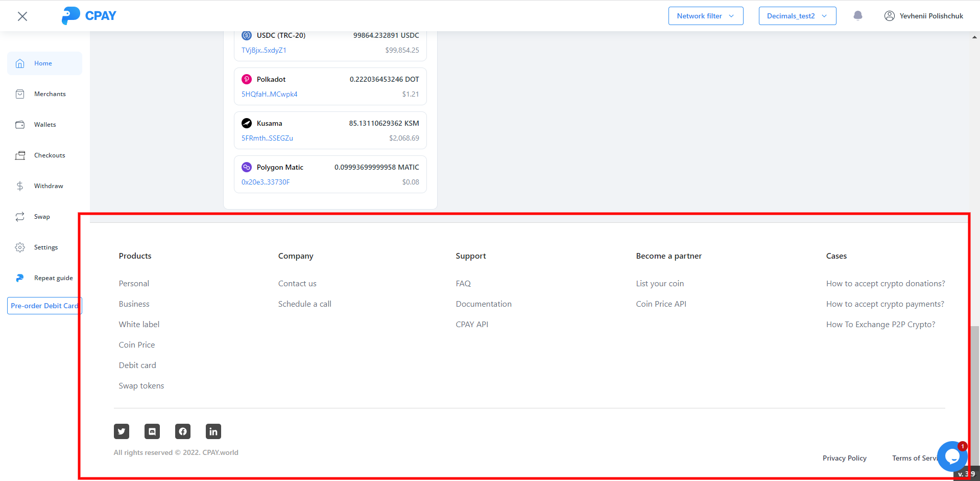The width and height of the screenshot is (980, 481).
Task: Click Pre-order Debit Card button
Action: tap(44, 306)
